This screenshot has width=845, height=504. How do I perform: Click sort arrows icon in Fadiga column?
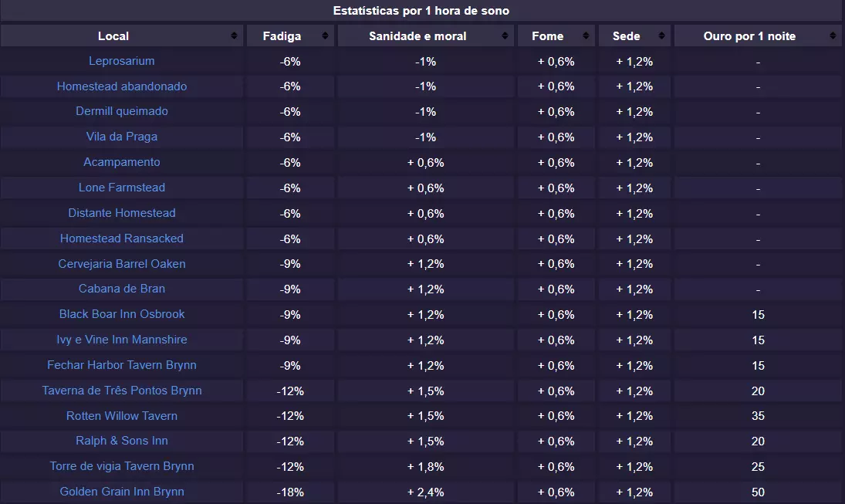pos(326,36)
